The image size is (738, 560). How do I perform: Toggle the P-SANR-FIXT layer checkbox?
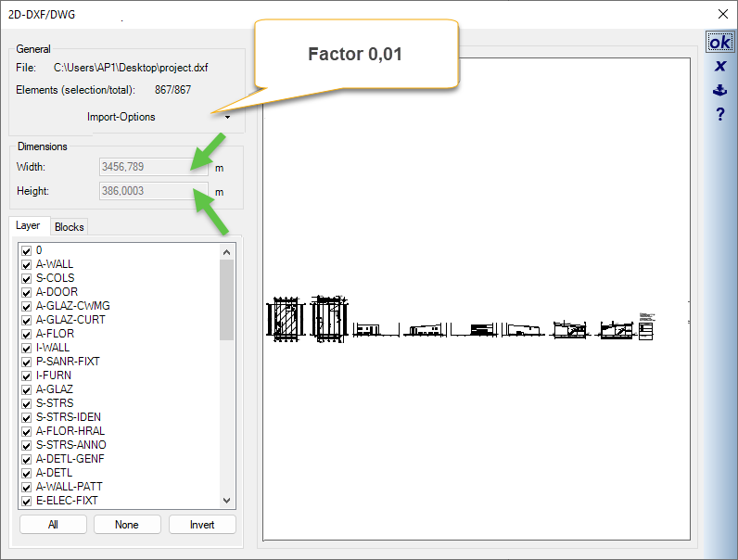point(26,362)
